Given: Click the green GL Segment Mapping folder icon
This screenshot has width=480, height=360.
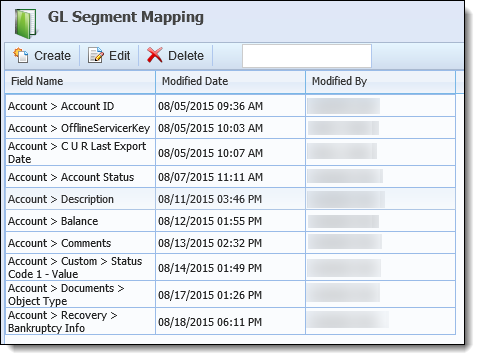Looking at the screenshot, I should 26,23.
